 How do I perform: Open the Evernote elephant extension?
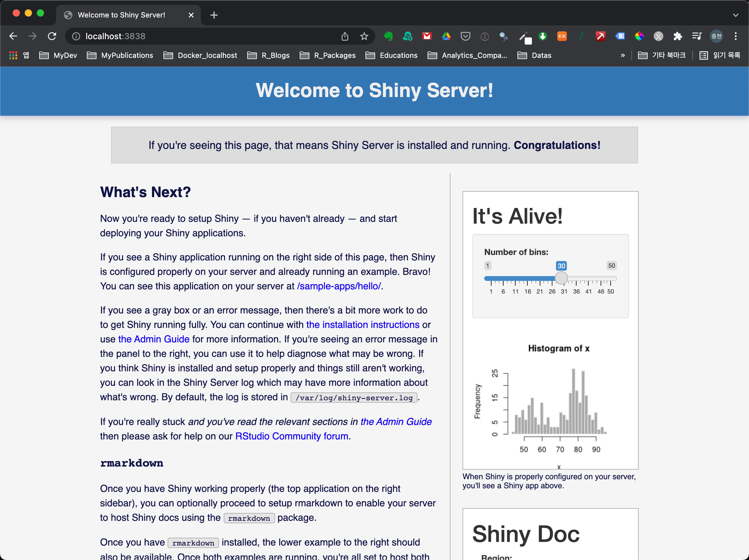point(388,36)
